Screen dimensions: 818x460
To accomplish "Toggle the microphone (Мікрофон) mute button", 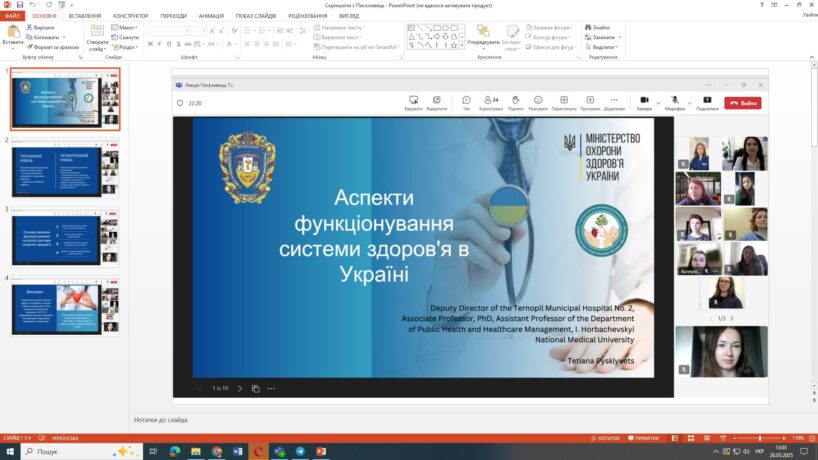I will coord(676,100).
